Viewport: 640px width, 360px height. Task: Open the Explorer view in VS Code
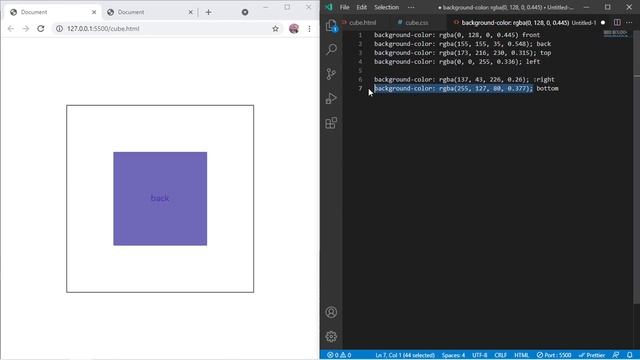tap(331, 26)
